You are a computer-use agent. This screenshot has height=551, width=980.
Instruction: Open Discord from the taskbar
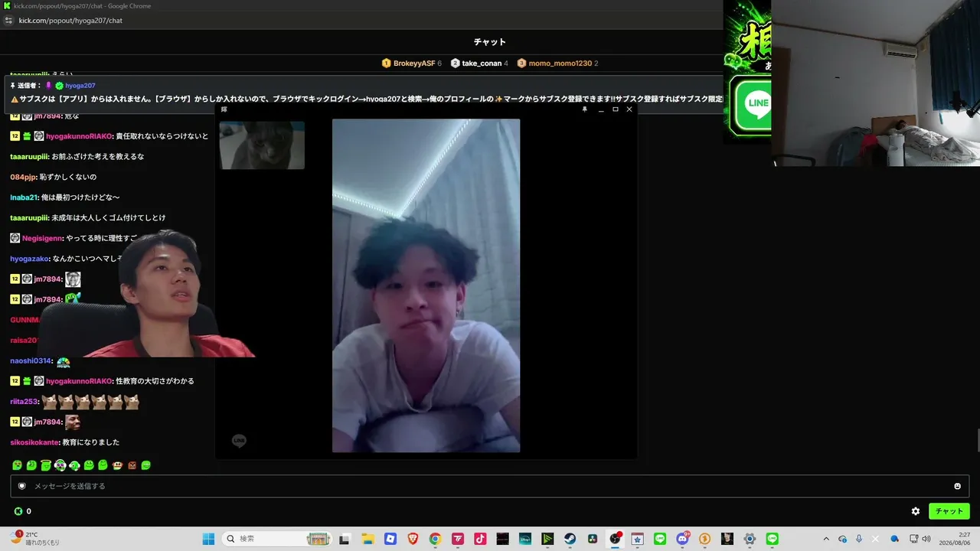683,539
